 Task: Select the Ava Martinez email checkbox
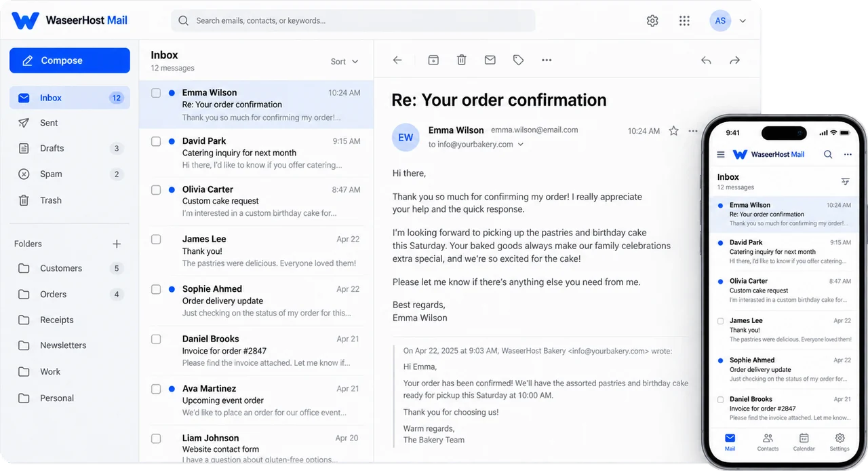156,389
